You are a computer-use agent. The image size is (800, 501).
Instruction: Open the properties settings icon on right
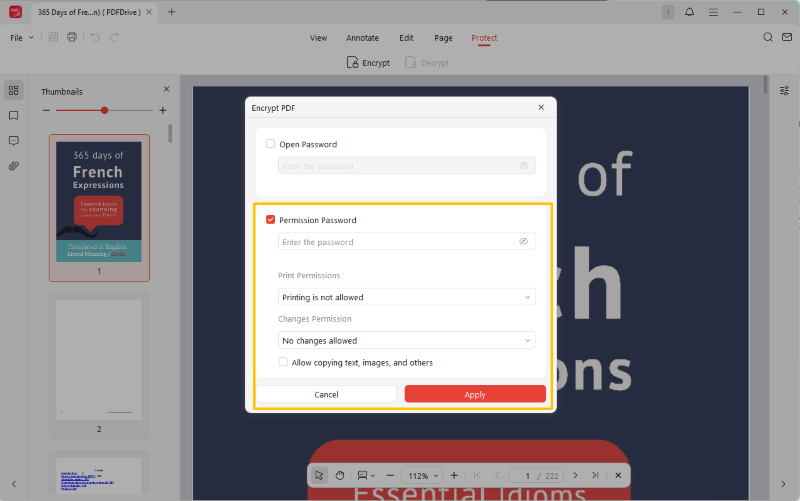click(784, 91)
